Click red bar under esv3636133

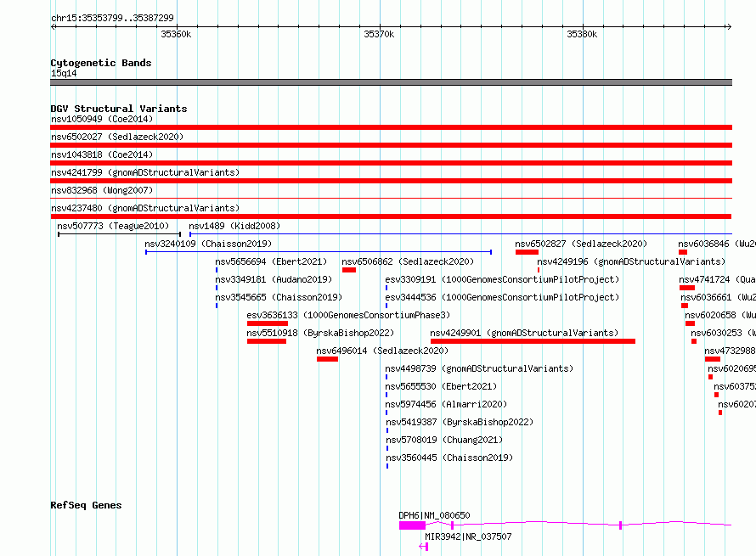(x=268, y=323)
